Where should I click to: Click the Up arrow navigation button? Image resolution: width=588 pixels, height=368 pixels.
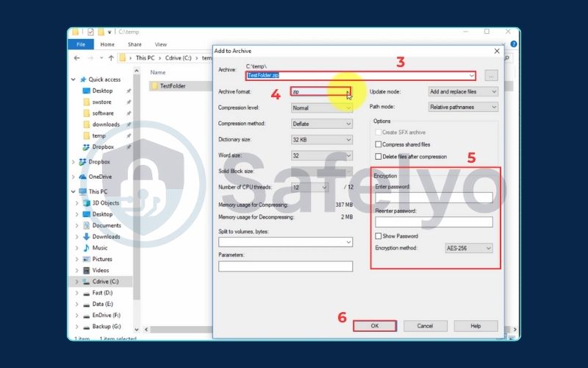(111, 57)
